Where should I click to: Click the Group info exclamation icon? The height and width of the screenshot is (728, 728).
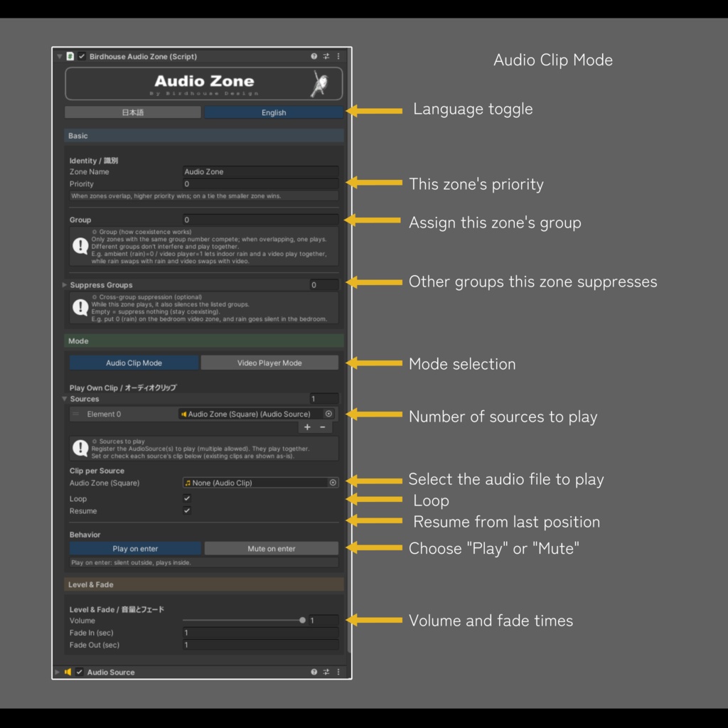point(80,245)
